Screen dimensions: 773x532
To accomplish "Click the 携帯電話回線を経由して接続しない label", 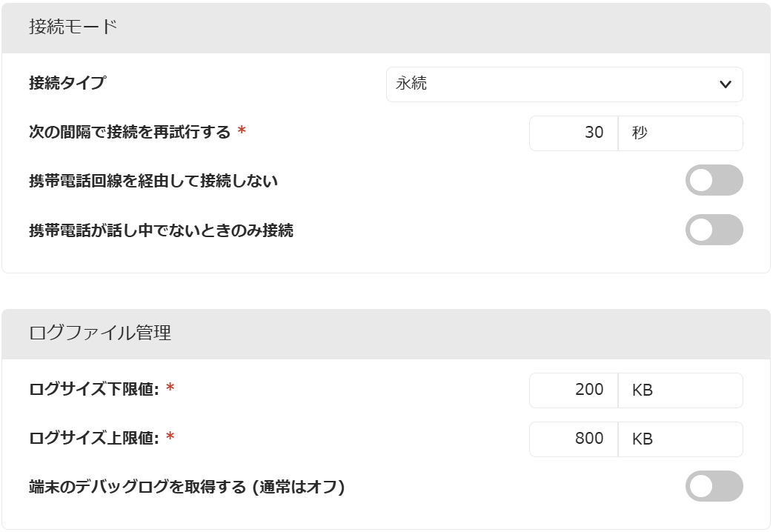I will pos(153,181).
